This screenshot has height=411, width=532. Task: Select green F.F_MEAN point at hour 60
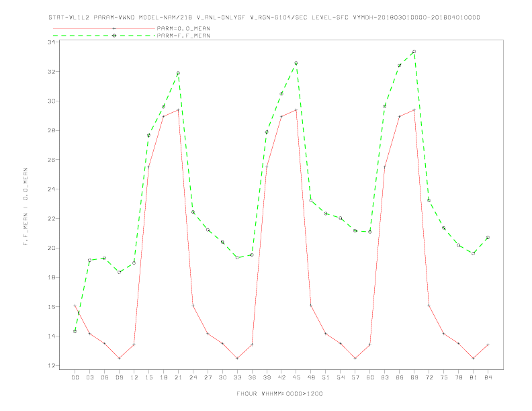370,232
